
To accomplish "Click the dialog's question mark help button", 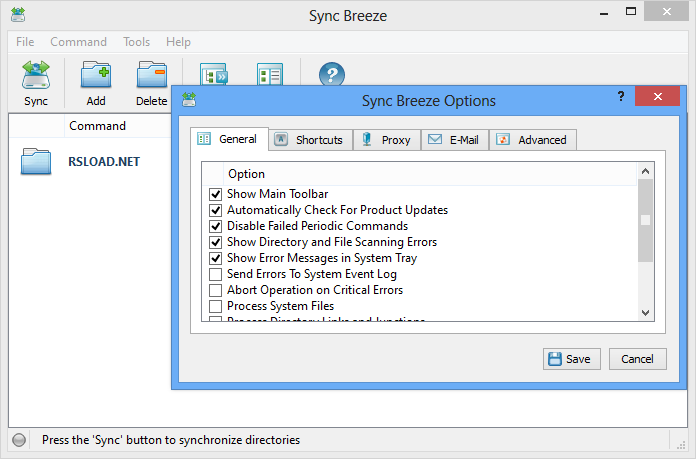I will pos(621,96).
